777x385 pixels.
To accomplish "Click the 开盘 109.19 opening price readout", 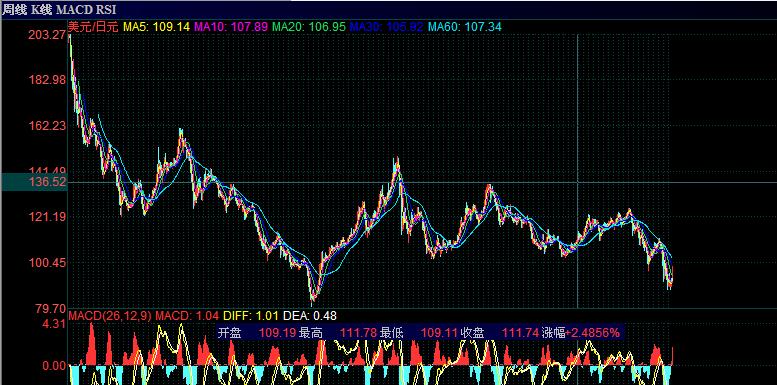I will pyautogui.click(x=257, y=333).
